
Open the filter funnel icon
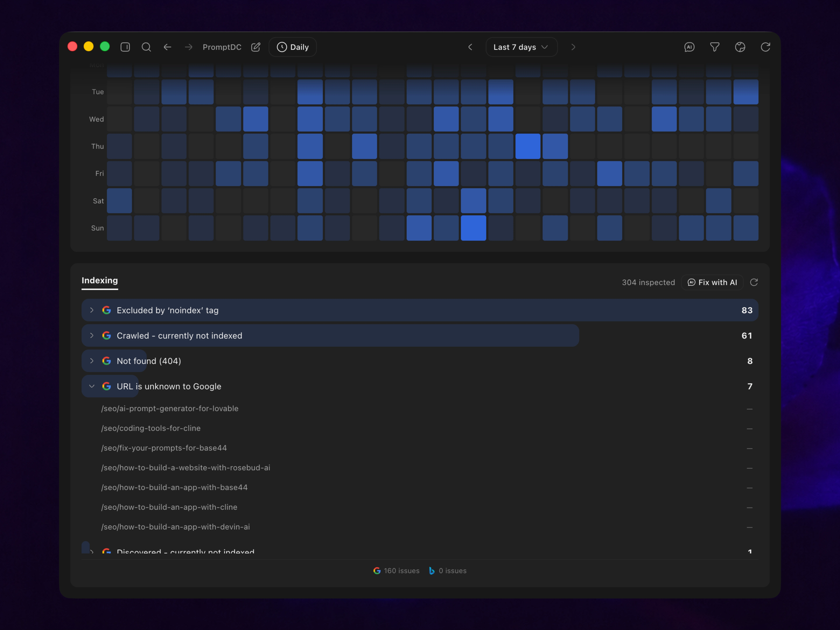(x=715, y=47)
